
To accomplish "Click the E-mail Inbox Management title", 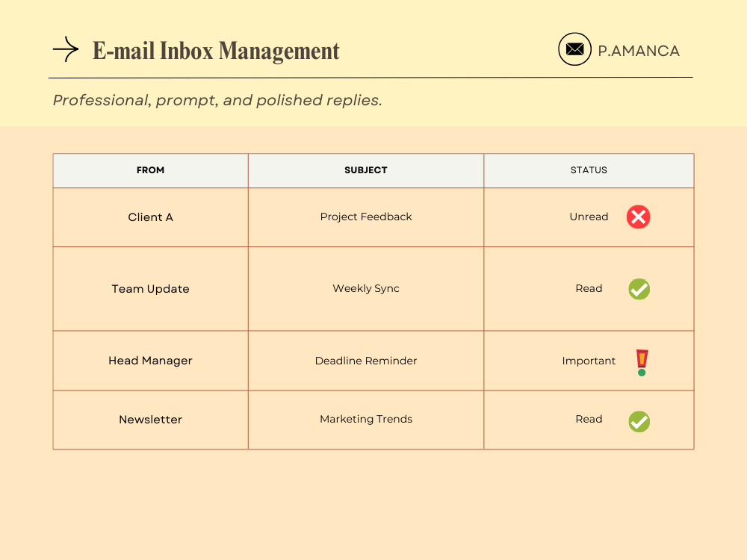I will pyautogui.click(x=216, y=51).
